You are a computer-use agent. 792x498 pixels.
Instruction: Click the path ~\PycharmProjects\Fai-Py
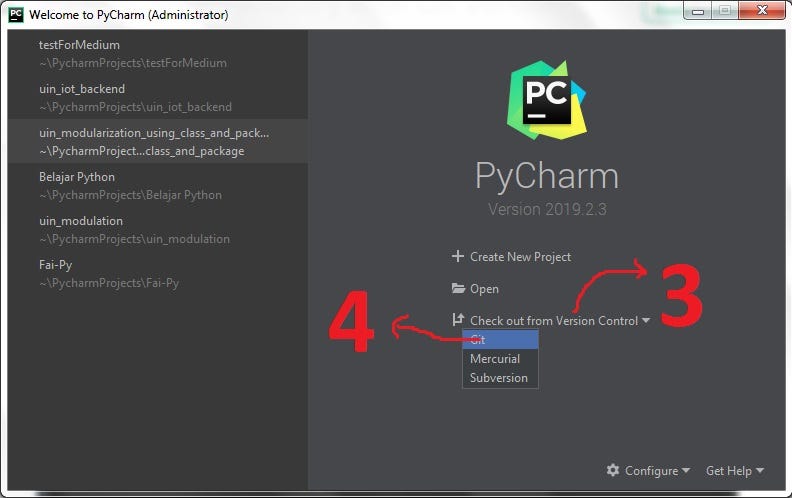pyautogui.click(x=109, y=283)
